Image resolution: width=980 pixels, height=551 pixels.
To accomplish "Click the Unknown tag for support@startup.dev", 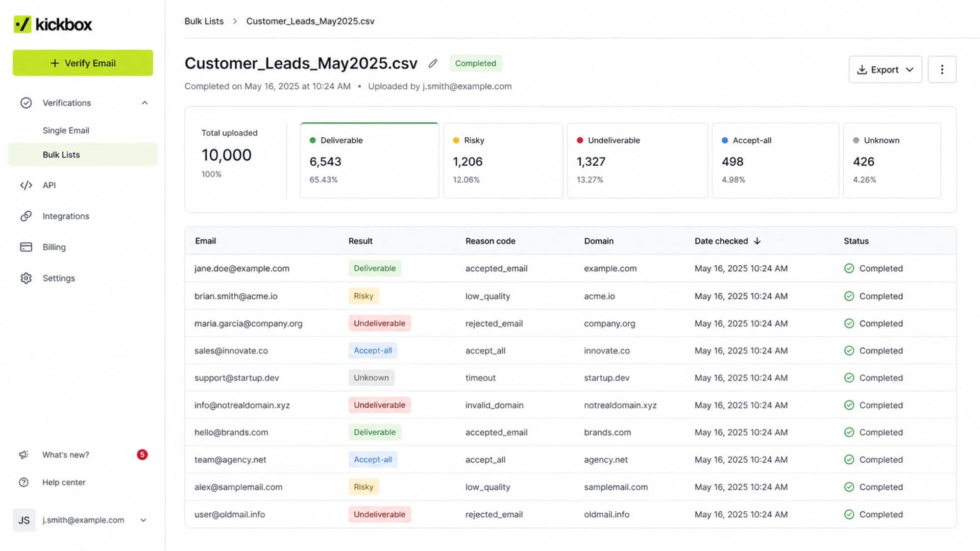I will pos(371,378).
